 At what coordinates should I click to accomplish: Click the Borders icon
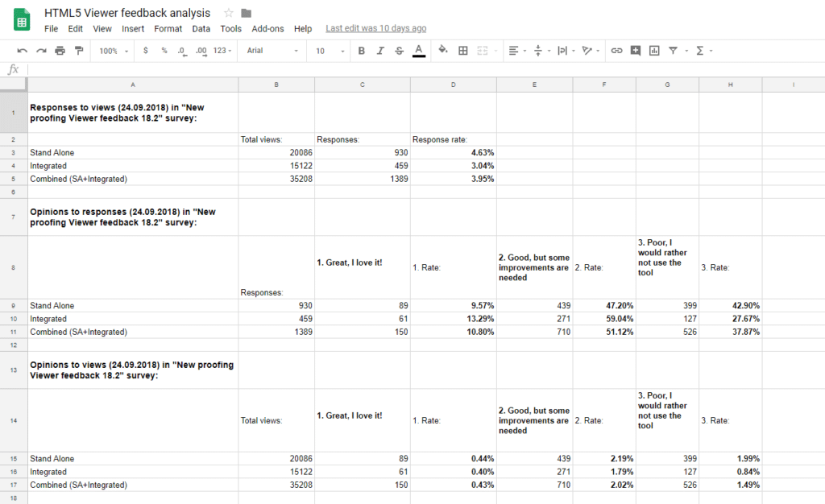[x=463, y=51]
